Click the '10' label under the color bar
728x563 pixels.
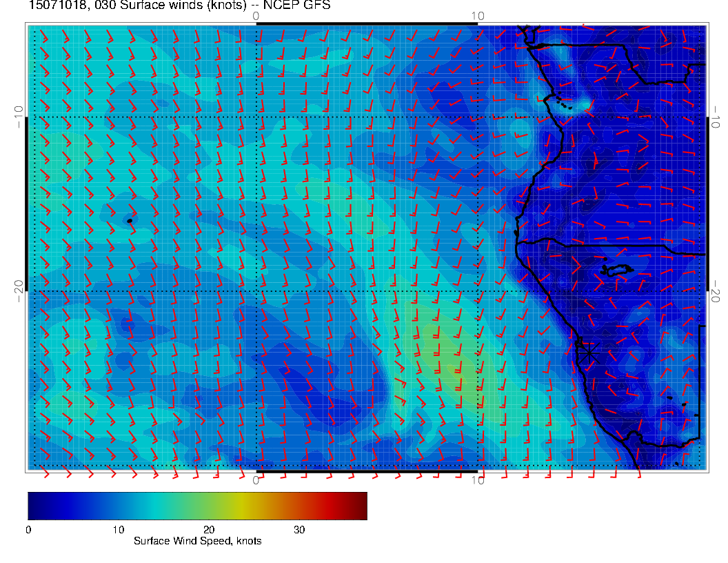tap(119, 530)
